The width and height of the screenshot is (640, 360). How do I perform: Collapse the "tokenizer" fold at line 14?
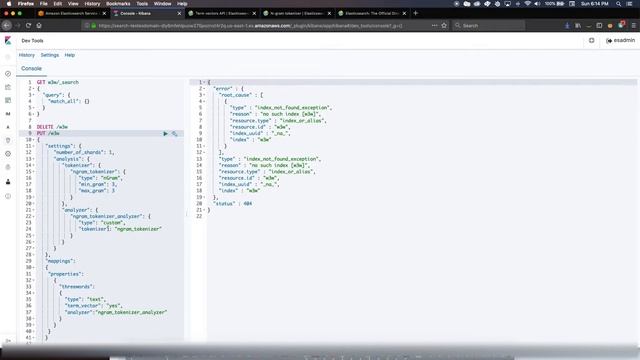[x=33, y=165]
